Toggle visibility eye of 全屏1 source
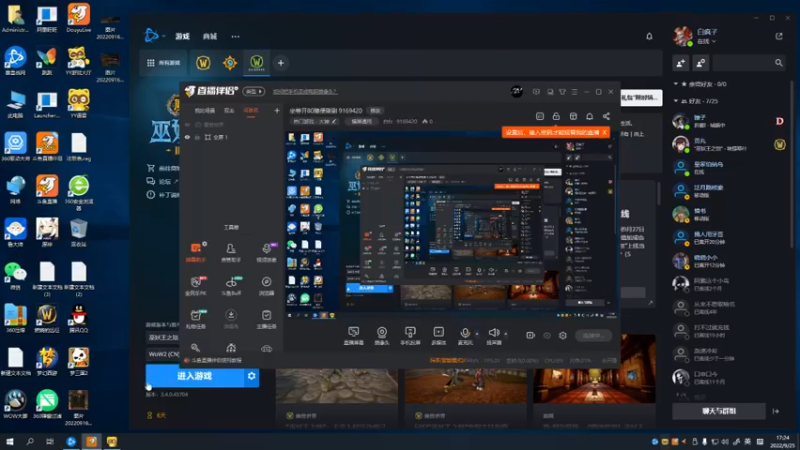Image resolution: width=800 pixels, height=450 pixels. (187, 137)
